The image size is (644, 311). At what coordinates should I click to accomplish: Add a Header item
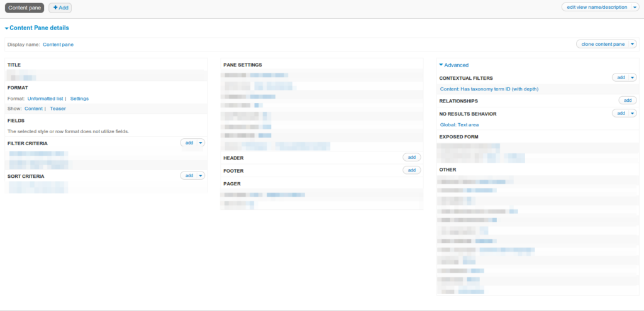click(x=411, y=157)
